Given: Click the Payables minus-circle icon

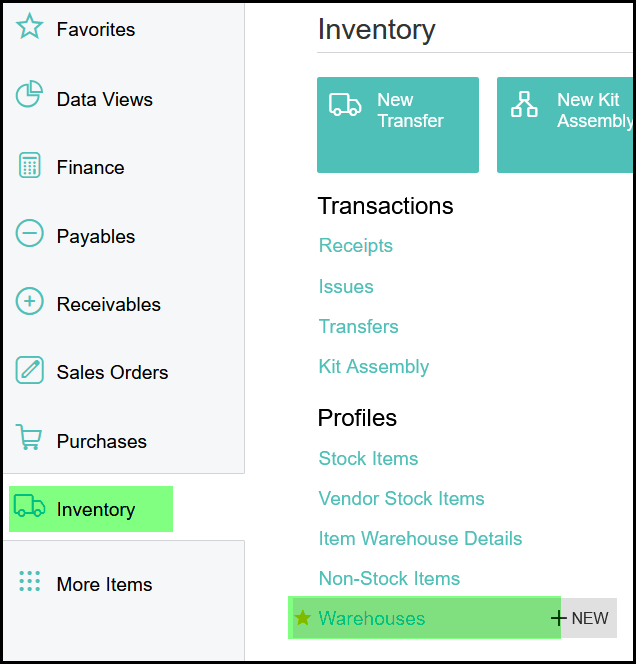Looking at the screenshot, I should [30, 235].
